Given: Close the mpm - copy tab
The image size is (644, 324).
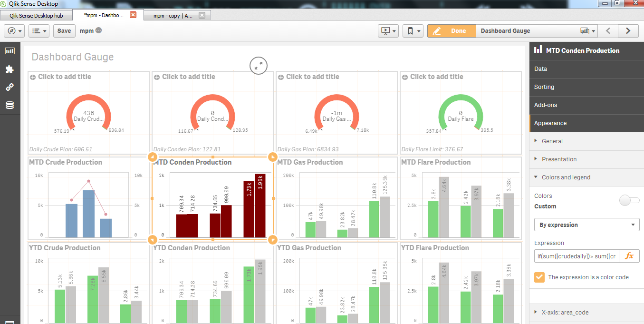Looking at the screenshot, I should coord(202,15).
